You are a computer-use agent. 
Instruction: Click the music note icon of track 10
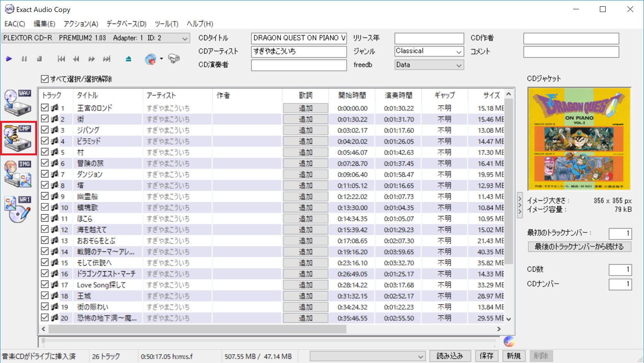click(x=55, y=207)
